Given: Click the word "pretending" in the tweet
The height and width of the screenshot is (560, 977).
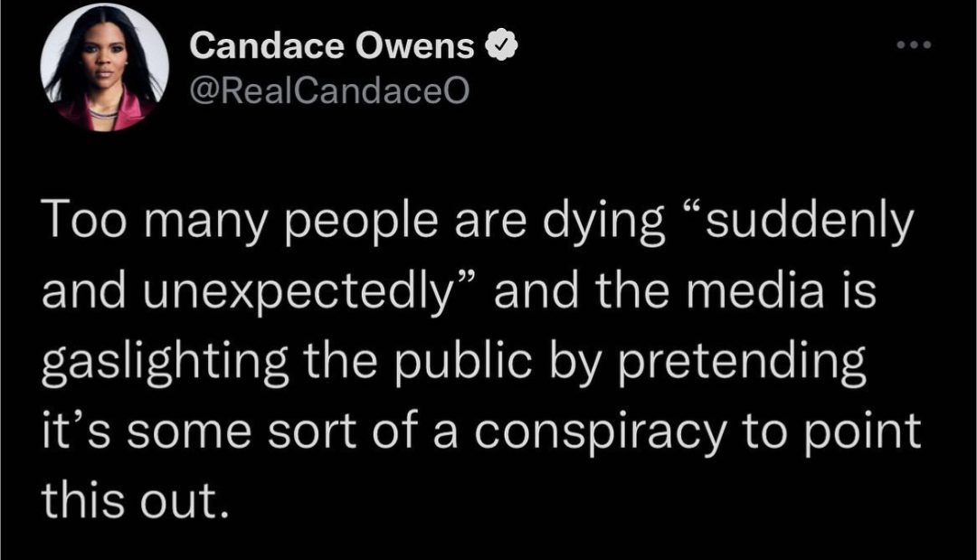Looking at the screenshot, I should 742,362.
